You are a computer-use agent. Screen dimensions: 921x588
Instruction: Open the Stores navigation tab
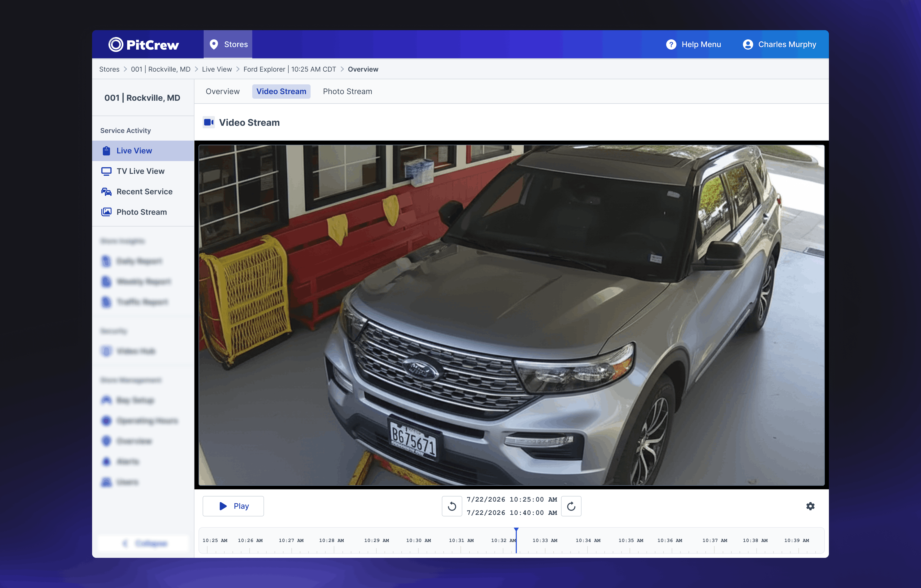tap(228, 44)
